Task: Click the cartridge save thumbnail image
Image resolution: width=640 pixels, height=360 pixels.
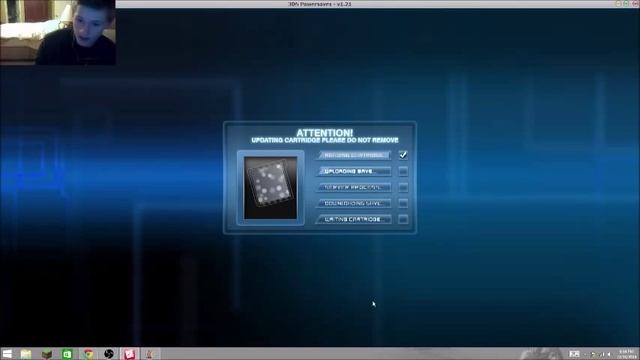Action: 271,188
